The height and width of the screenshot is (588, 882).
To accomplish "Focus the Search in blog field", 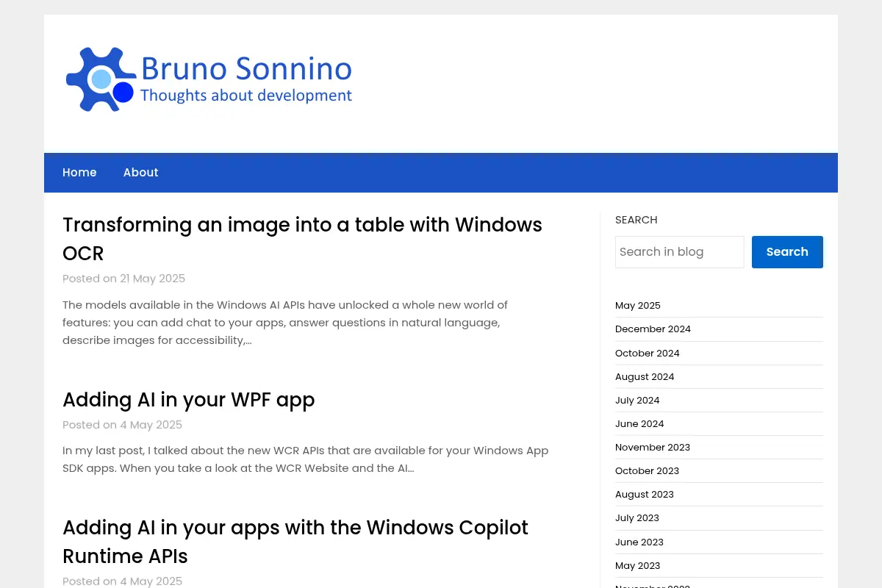I will point(679,252).
